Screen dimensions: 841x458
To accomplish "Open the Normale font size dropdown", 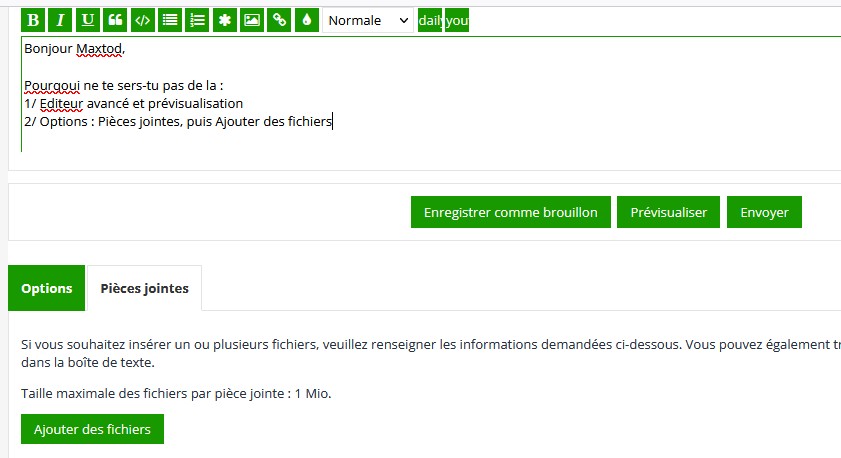I will pos(367,20).
